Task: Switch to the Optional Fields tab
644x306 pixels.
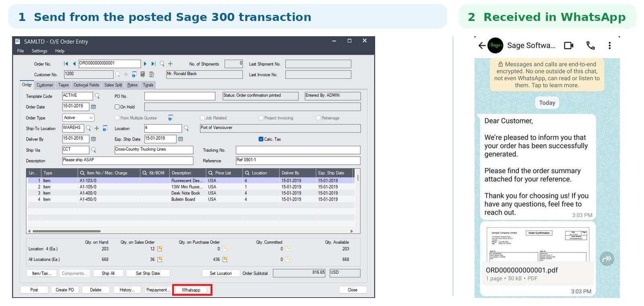Action: point(86,85)
